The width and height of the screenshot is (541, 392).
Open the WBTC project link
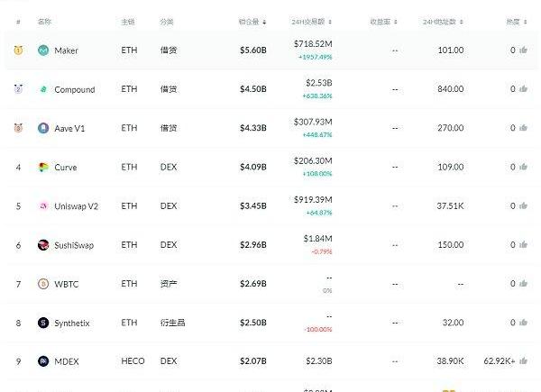(x=66, y=285)
